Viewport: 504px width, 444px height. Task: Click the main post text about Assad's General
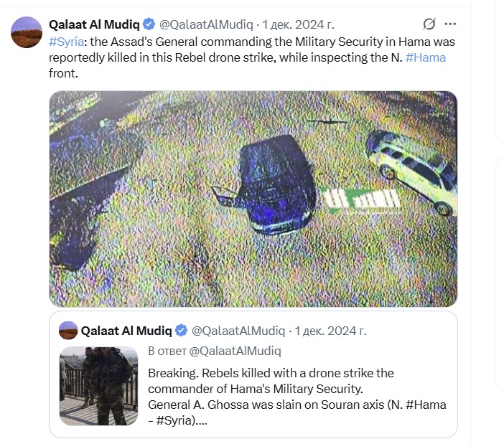point(252,57)
